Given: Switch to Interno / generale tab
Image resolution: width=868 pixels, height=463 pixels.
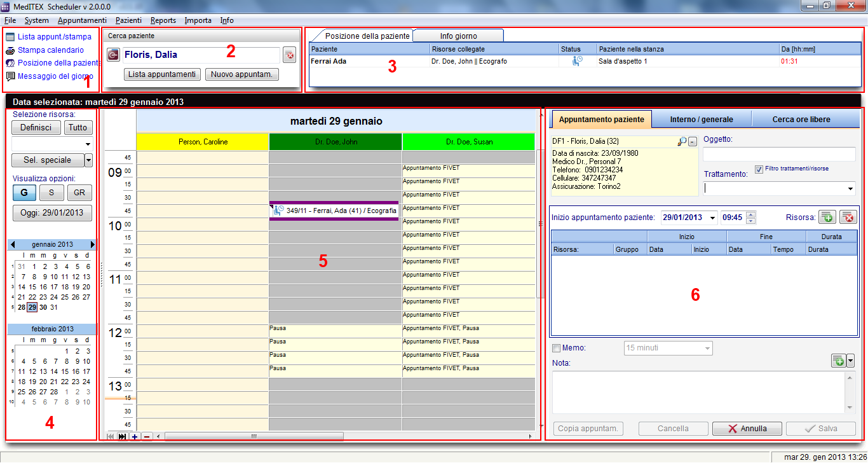Looking at the screenshot, I should coord(702,119).
